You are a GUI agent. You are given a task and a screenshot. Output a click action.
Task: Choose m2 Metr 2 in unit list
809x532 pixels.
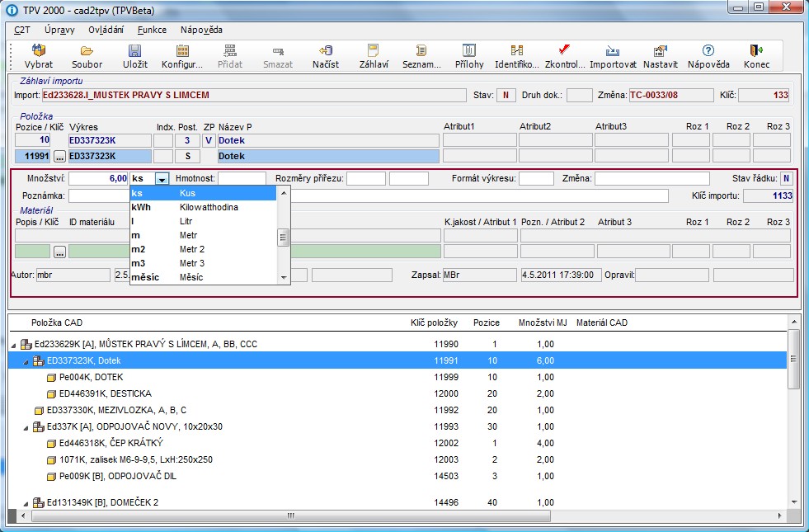click(204, 249)
